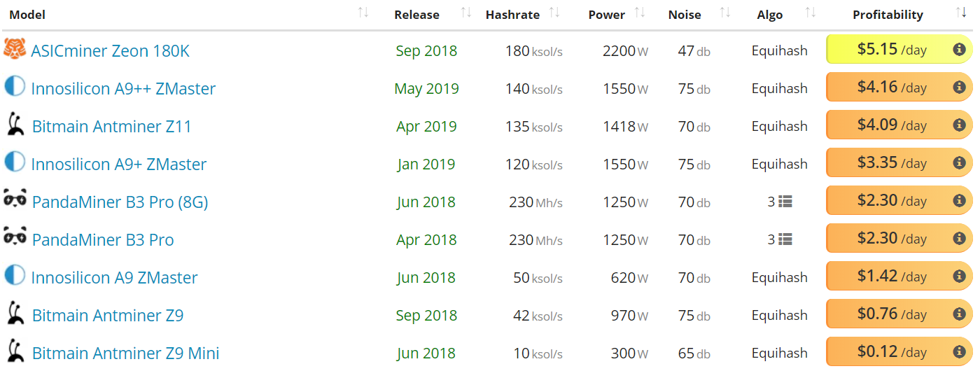Open Innosilicon A9+ ZMaster link
The image size is (980, 378).
[119, 164]
